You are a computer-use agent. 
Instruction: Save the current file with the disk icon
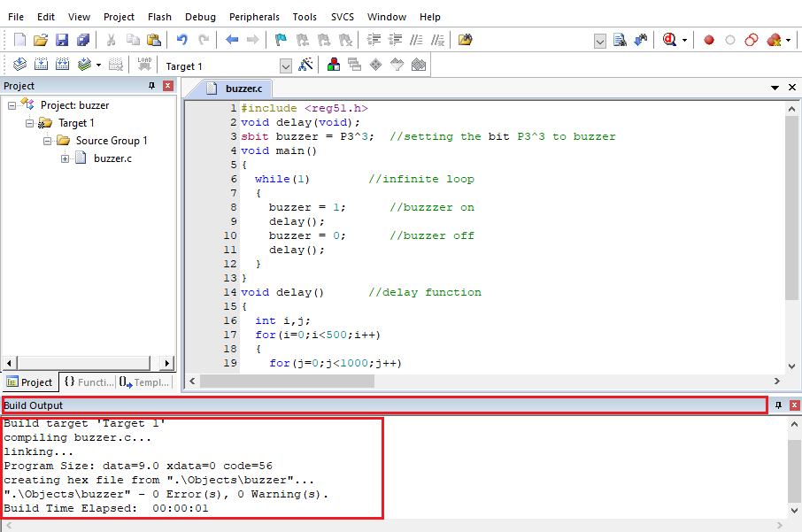point(62,40)
